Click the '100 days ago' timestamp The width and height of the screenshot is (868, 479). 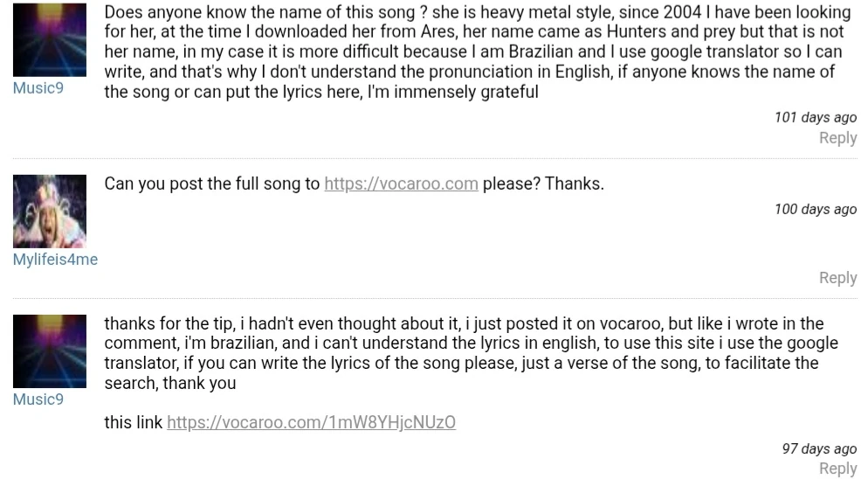point(815,209)
